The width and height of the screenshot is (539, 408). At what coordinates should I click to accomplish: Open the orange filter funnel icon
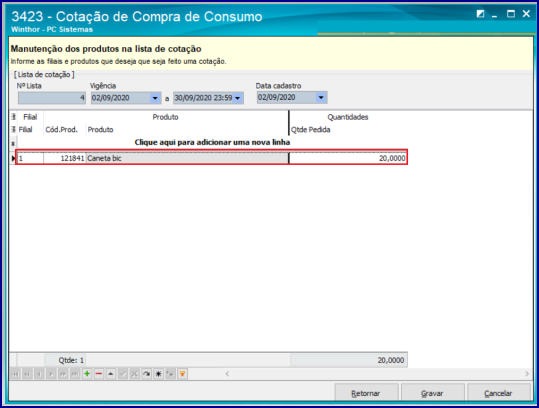click(x=182, y=374)
